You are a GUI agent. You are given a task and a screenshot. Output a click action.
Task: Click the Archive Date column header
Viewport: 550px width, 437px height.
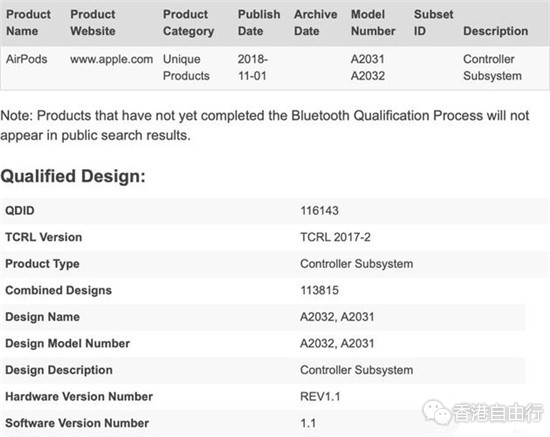point(315,23)
